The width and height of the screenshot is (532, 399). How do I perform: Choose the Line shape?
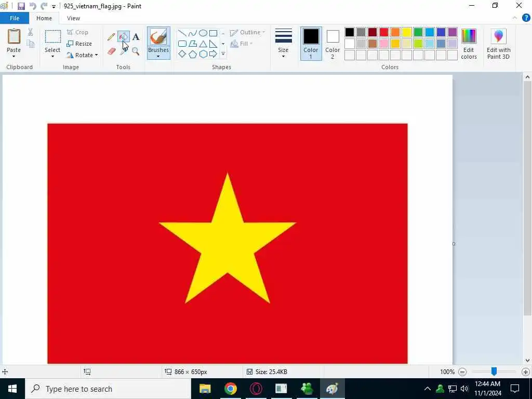click(182, 33)
